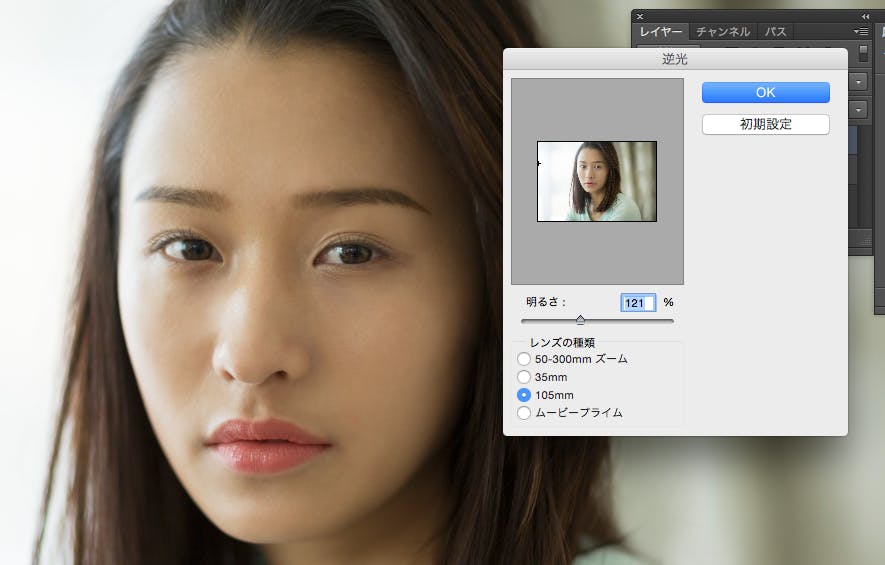Click the brightness slider handle
Screen dimensions: 885x565
click(x=580, y=320)
